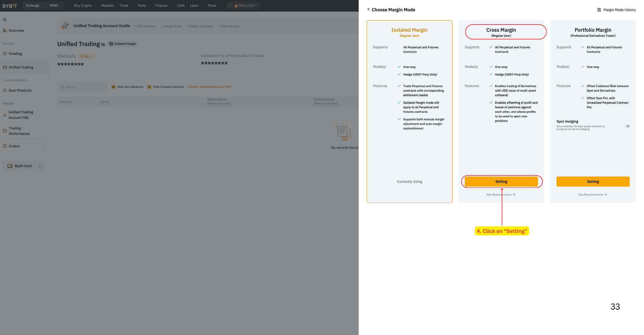644x335 pixels.
Task: Click the Isolated Margin mode badge
Action: [123, 44]
